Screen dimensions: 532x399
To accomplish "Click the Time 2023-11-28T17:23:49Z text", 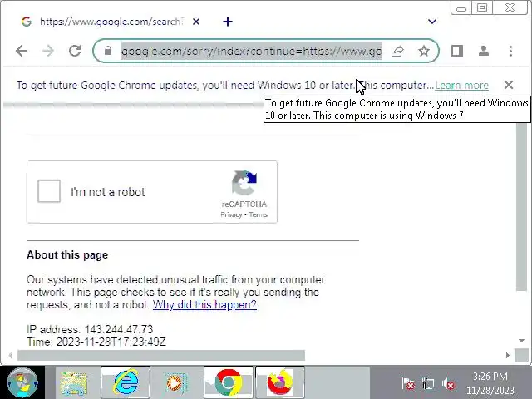I will pyautogui.click(x=96, y=342).
